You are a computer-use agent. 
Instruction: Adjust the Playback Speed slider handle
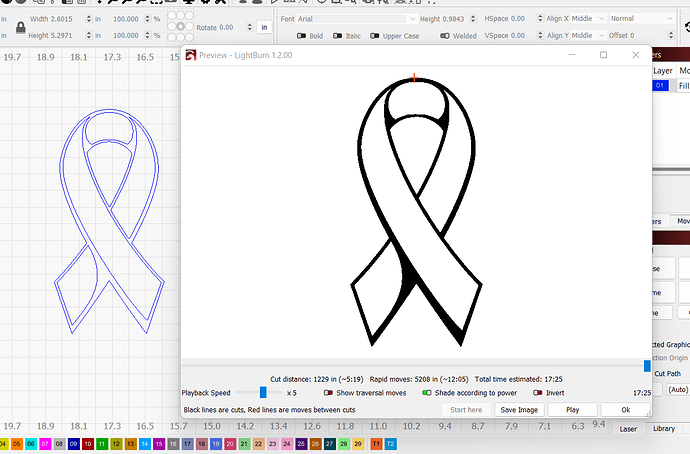[263, 392]
